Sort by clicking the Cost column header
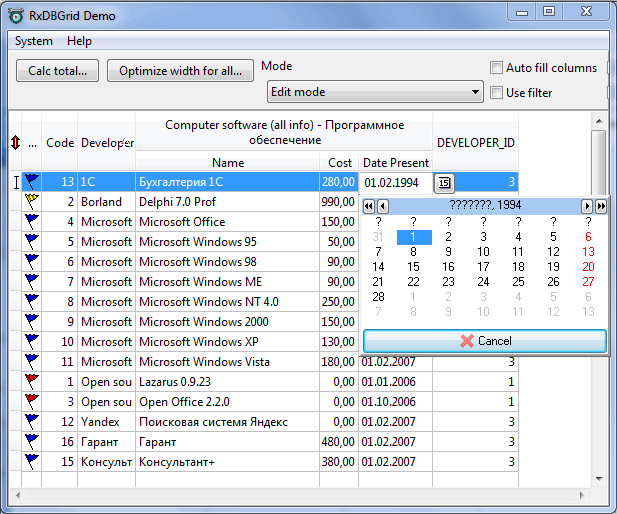The height and width of the screenshot is (514, 617). coord(340,162)
